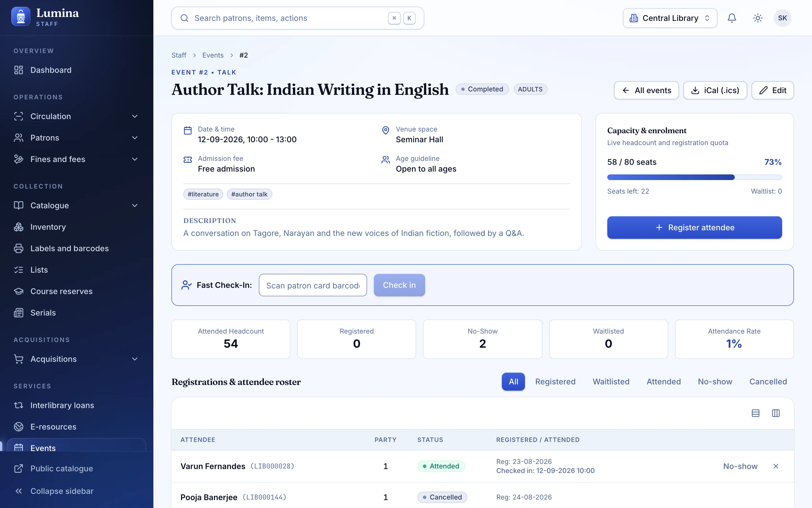Screen dimensions: 812x508
Task: Go back to All events
Action: (x=646, y=90)
